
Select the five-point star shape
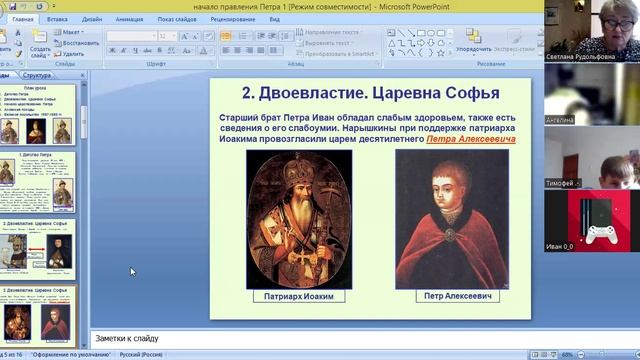pos(441,53)
